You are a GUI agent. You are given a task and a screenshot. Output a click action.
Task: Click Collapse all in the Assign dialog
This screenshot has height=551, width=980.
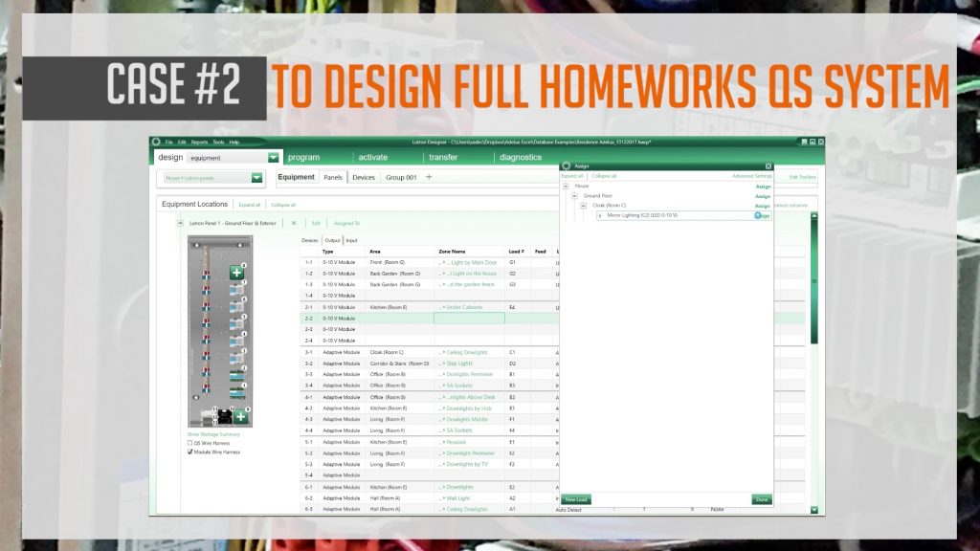point(604,176)
